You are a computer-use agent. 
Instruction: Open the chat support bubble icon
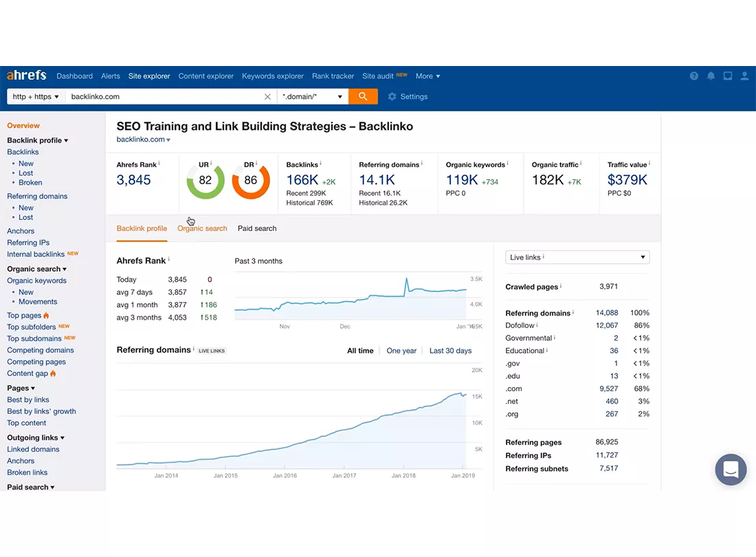(731, 469)
